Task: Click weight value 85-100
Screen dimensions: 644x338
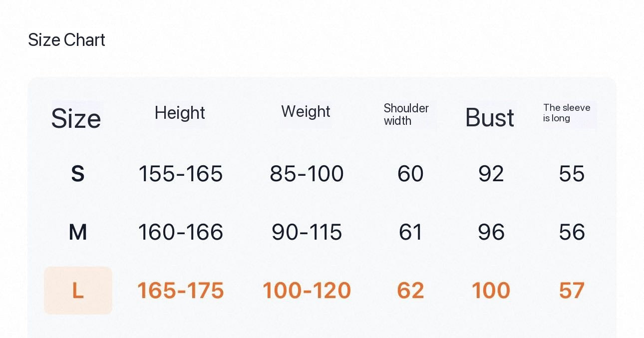Action: coord(307,174)
